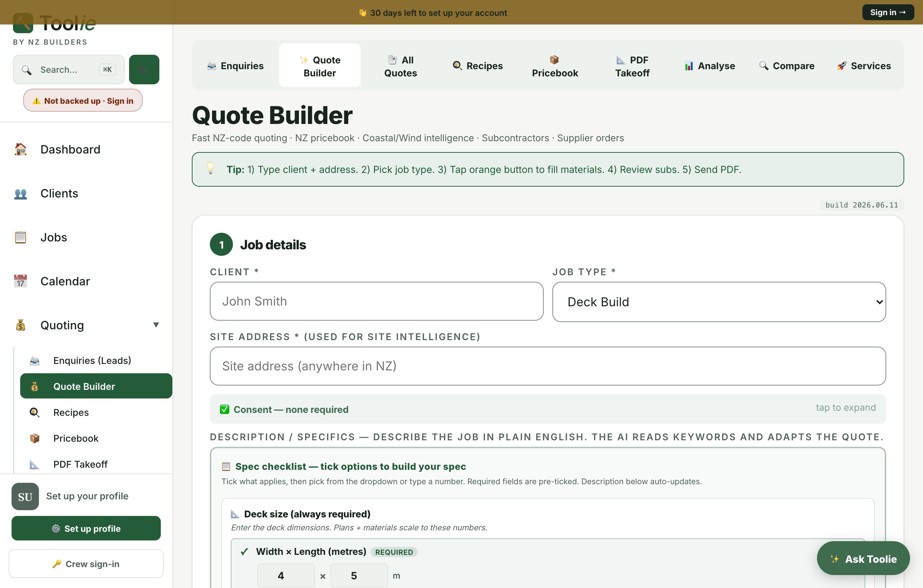Screen dimensions: 923x588
Task: Click the green plus add button
Action: (x=144, y=69)
